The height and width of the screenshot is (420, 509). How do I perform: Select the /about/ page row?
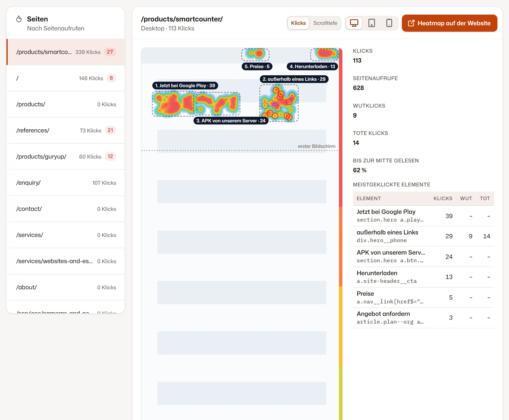click(66, 287)
